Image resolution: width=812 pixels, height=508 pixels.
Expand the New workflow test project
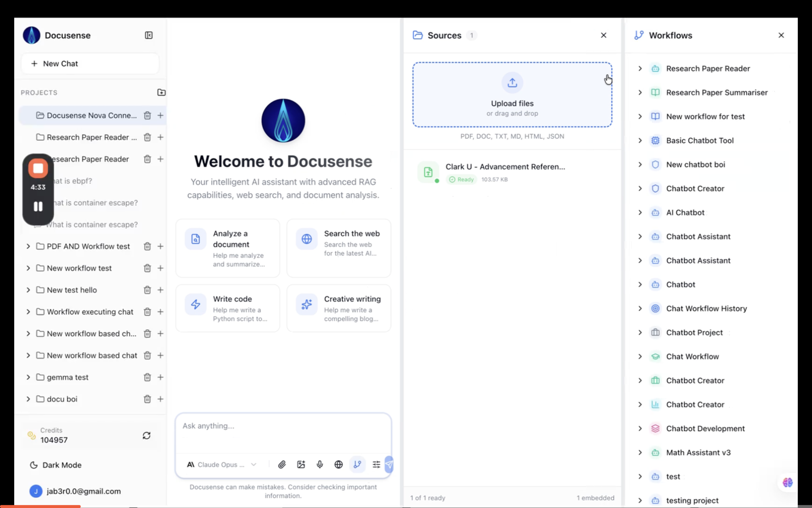point(28,268)
